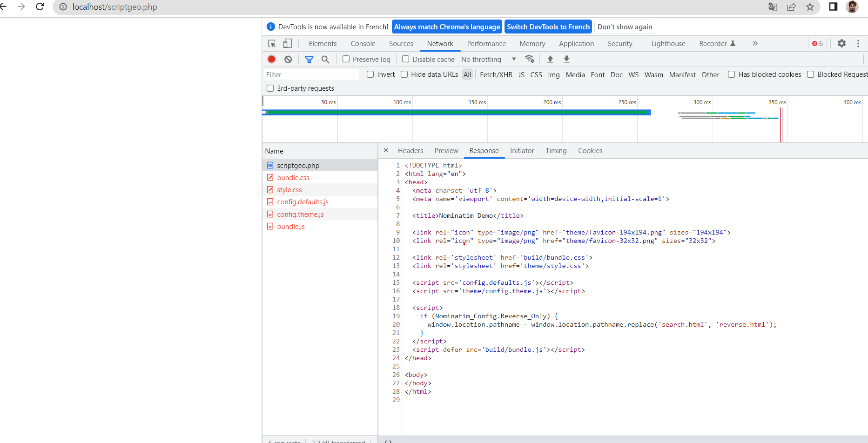
Task: Open the Headers tab of the request
Action: pos(410,151)
